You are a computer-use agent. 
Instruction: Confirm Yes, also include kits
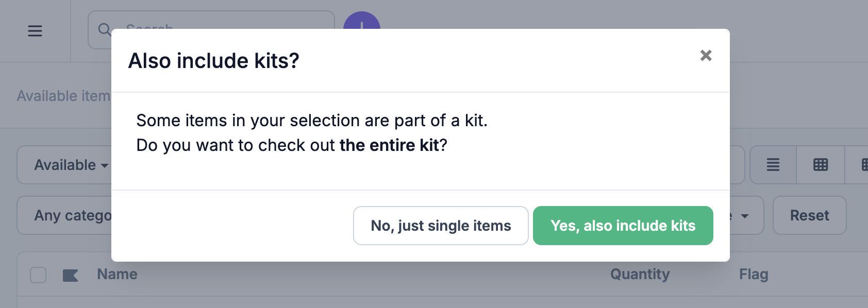click(x=623, y=226)
